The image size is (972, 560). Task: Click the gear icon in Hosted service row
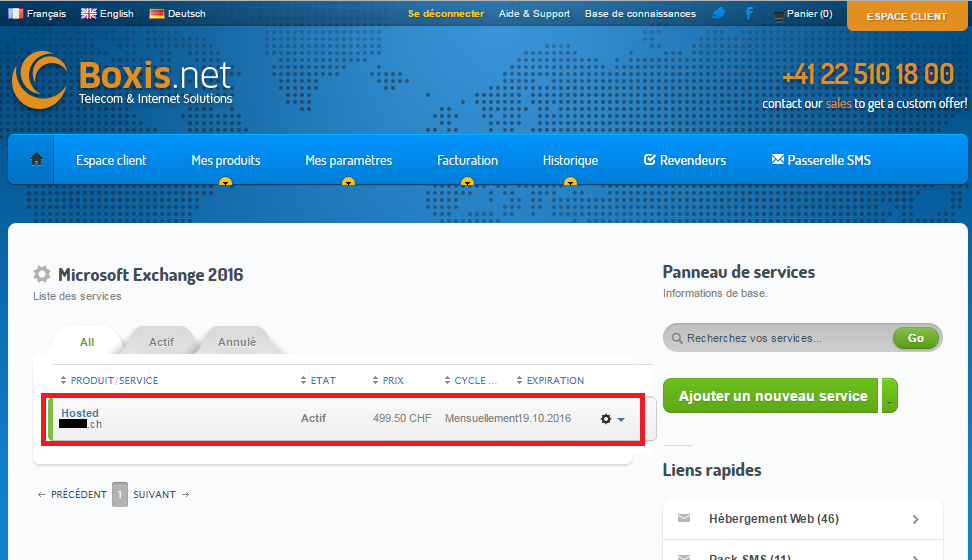coord(606,419)
